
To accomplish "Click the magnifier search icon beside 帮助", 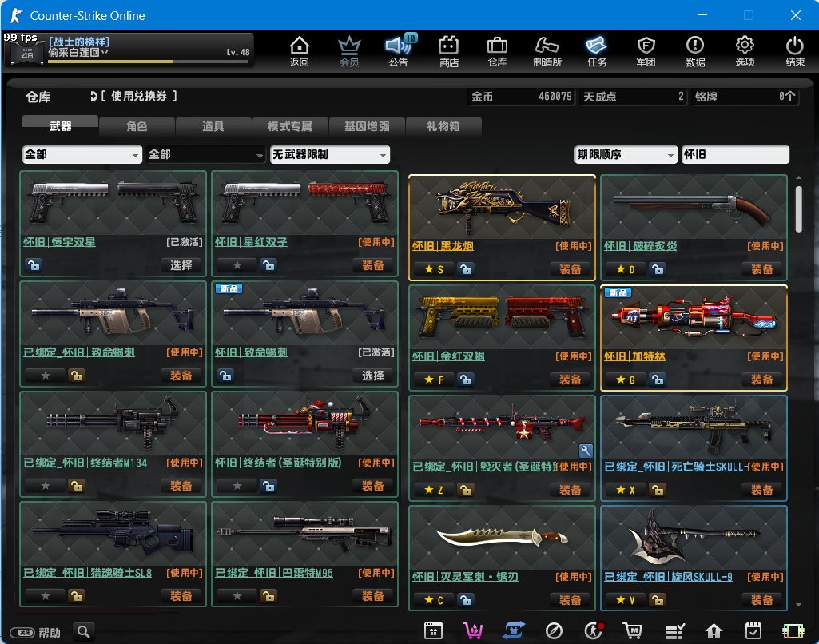I will (84, 632).
